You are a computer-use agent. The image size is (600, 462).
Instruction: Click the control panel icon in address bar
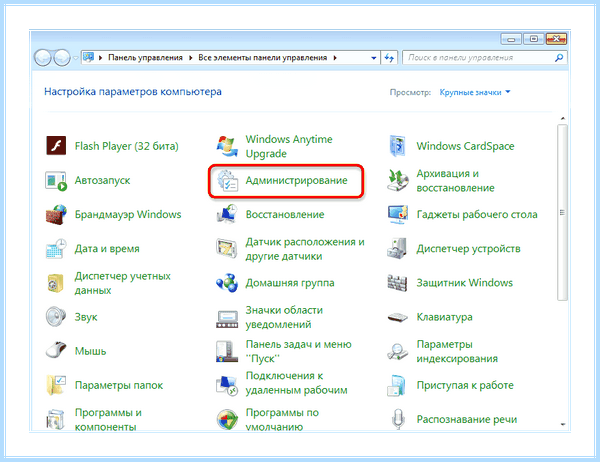(88, 57)
